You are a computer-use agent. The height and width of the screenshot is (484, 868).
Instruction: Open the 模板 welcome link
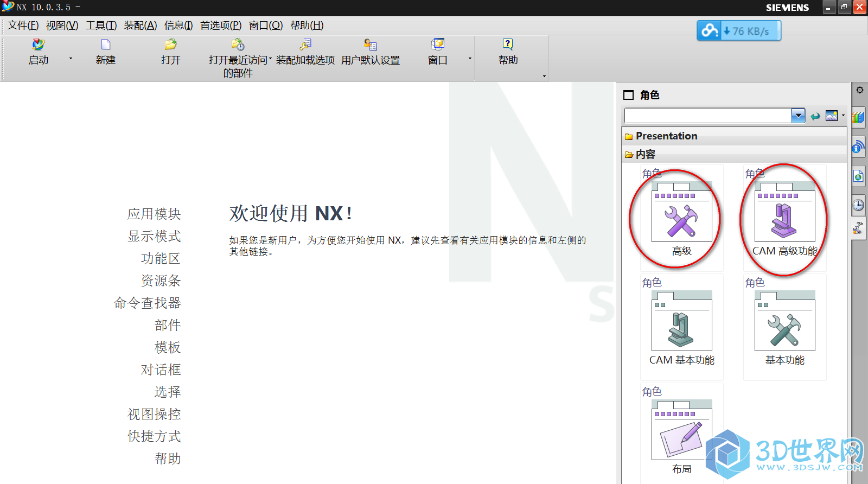(168, 347)
